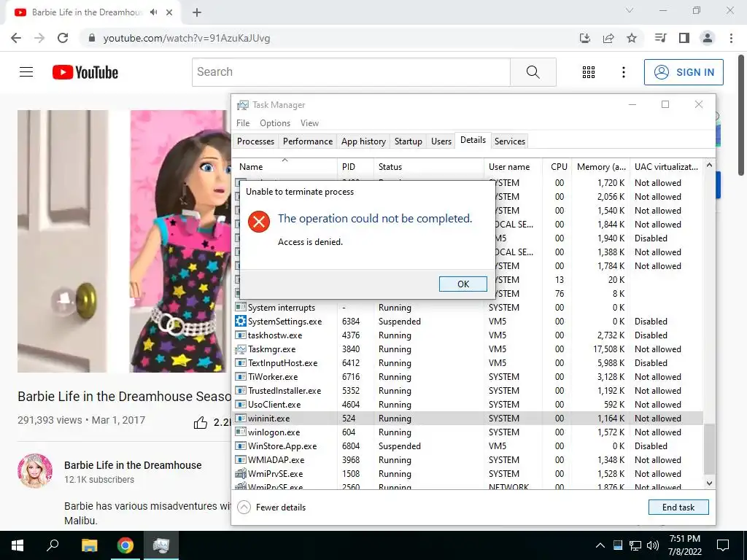Image resolution: width=747 pixels, height=560 pixels.
Task: Click the install app icon in address bar
Action: [584, 38]
